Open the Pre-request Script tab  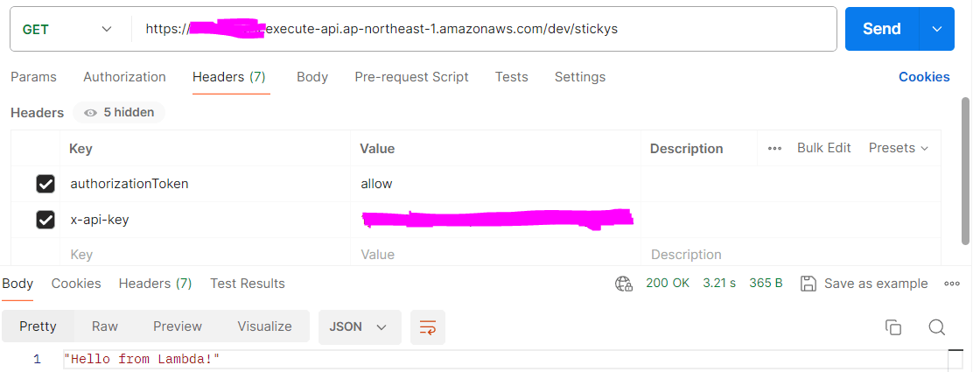point(411,77)
